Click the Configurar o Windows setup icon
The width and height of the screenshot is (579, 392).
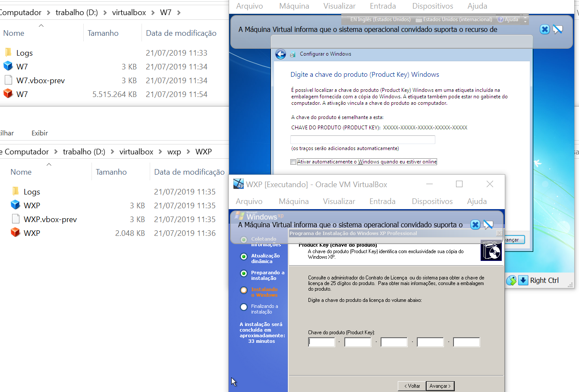point(293,54)
